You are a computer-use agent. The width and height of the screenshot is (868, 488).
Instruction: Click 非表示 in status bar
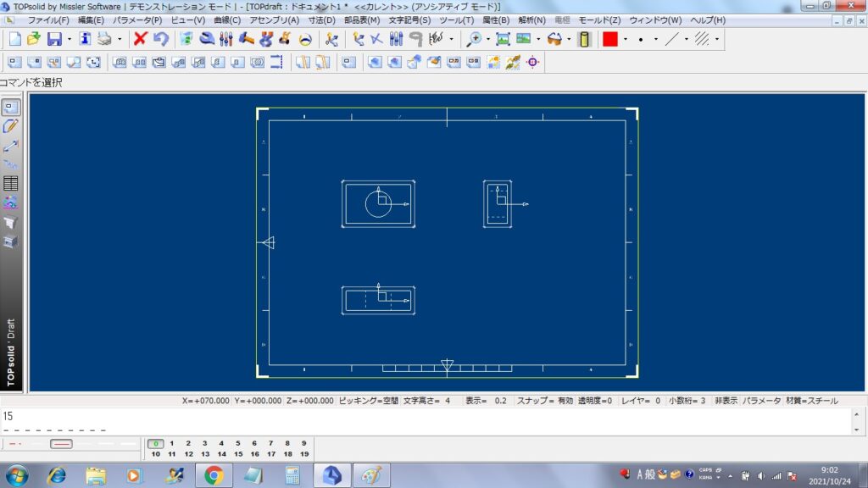click(726, 401)
